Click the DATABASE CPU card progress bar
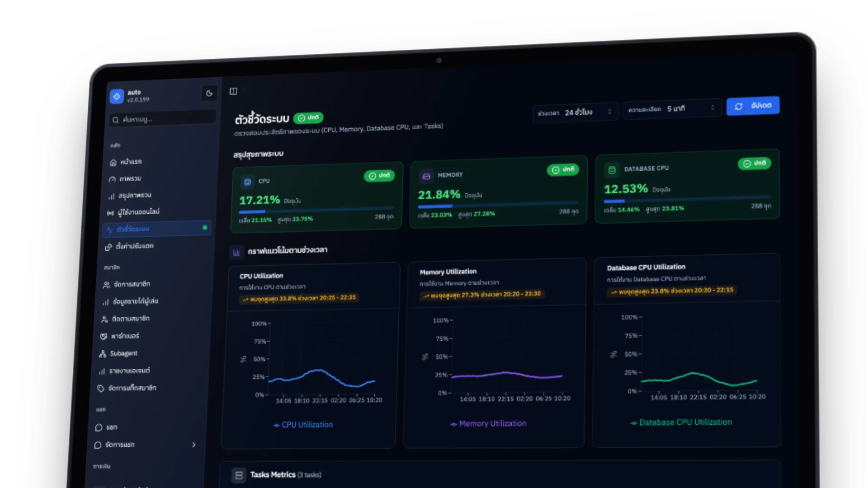 [x=688, y=199]
